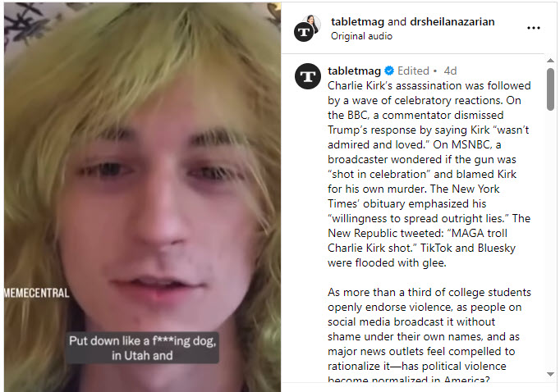Click the blue verified badge
Viewport: 560px width, 392px height.
388,71
